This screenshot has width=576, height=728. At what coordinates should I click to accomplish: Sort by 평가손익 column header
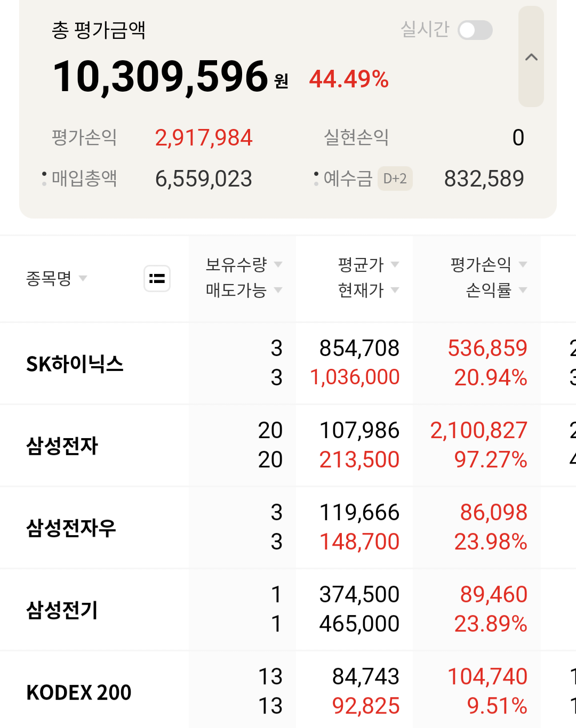(x=489, y=264)
